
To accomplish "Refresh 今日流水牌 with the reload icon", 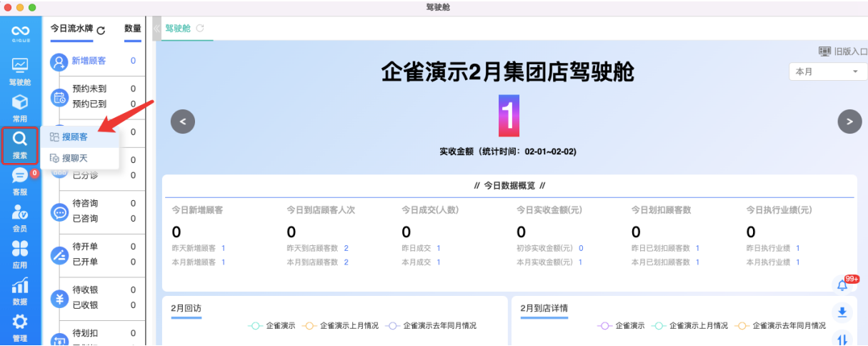I will 101,30.
